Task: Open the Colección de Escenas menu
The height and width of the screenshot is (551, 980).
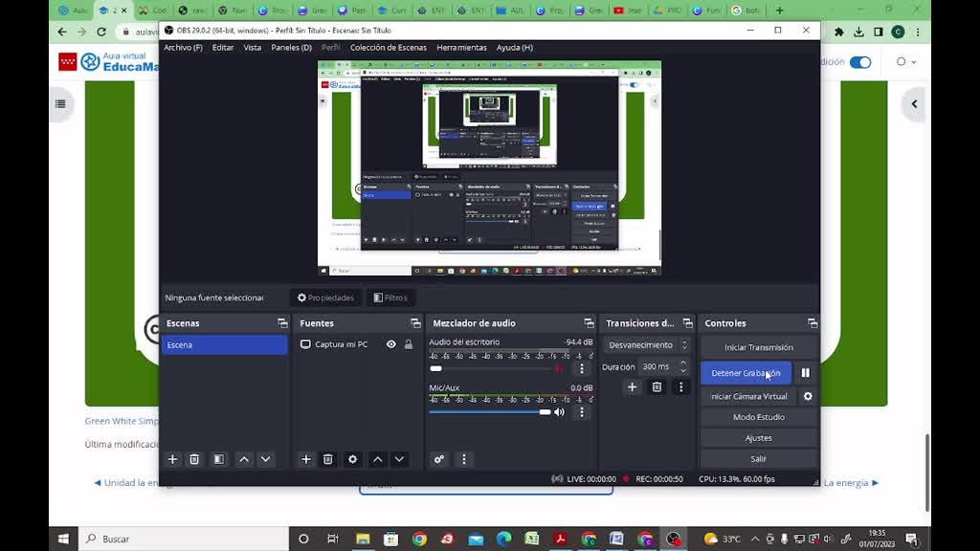Action: 388,47
